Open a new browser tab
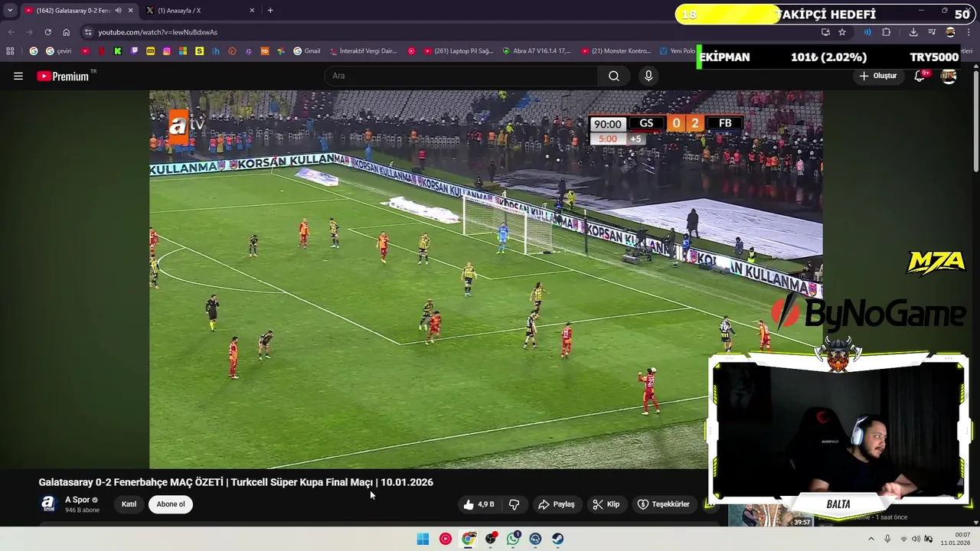 [x=270, y=11]
